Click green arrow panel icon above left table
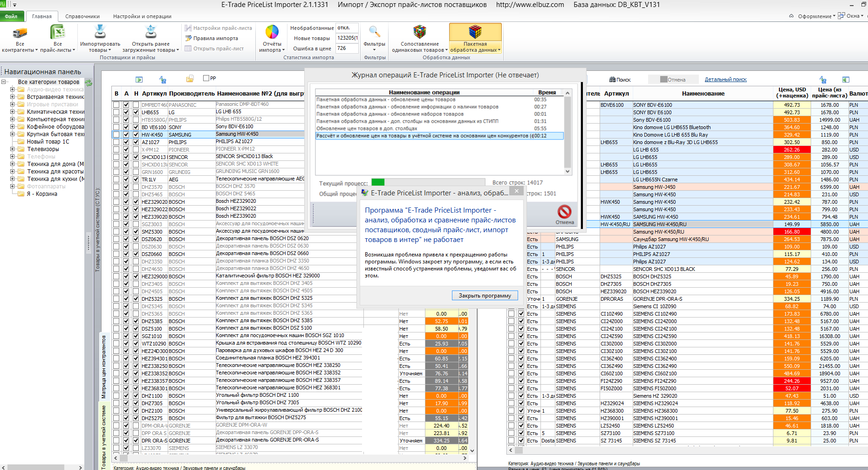868x470 pixels. pyautogui.click(x=139, y=79)
